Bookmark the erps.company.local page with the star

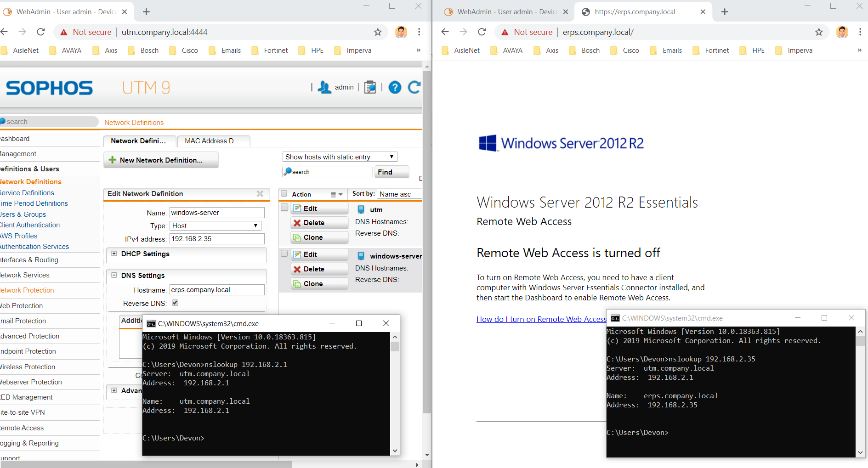[819, 32]
